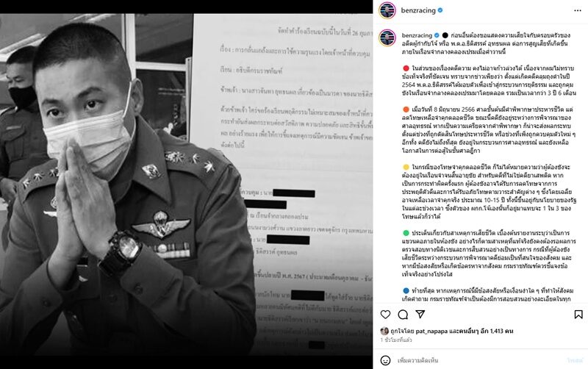
Task: Open more options three-dot menu
Action: [578, 10]
